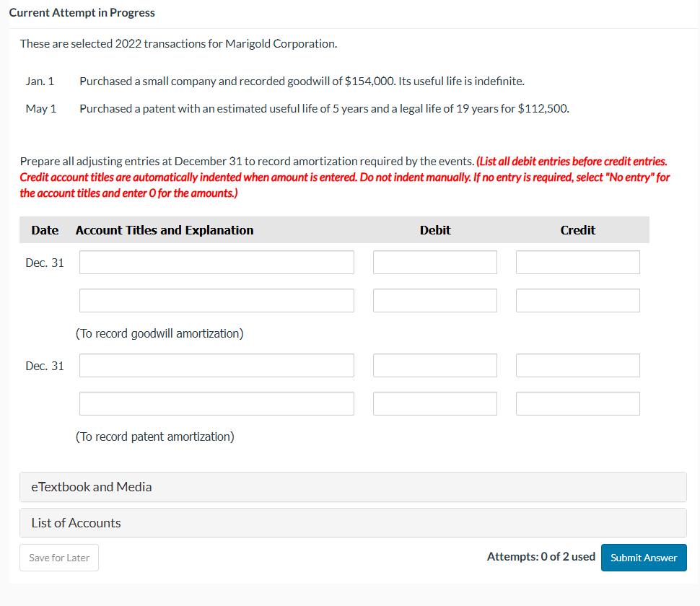Click the Debit column header
Screen dimensions: 700x606
click(435, 230)
